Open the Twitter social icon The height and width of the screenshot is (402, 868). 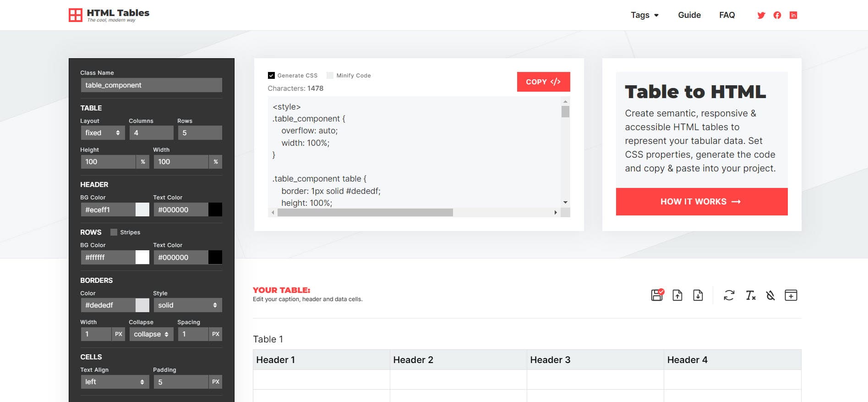pyautogui.click(x=761, y=15)
